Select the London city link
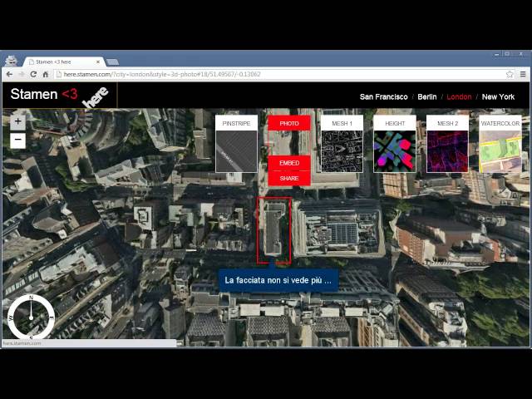The width and height of the screenshot is (532, 399). pyautogui.click(x=459, y=97)
